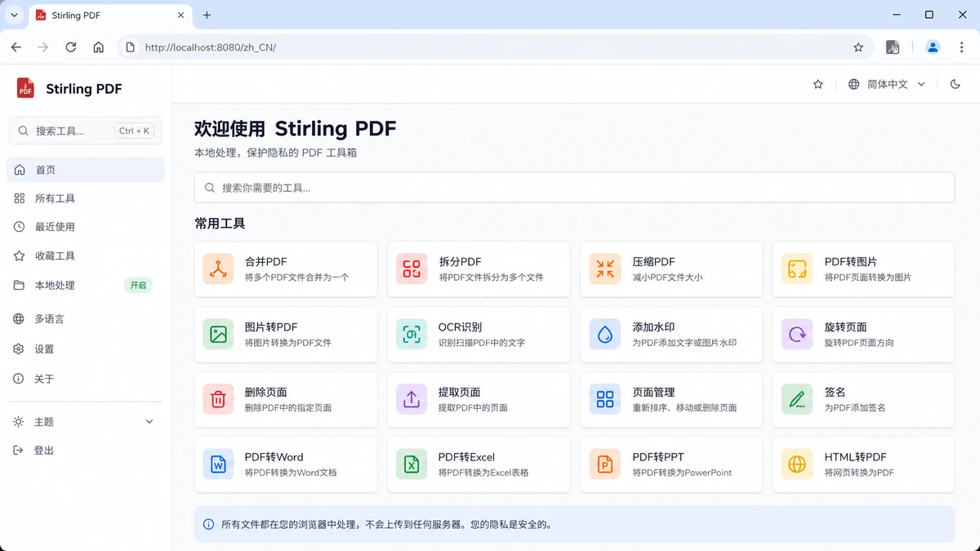Image resolution: width=980 pixels, height=551 pixels.
Task: Click the Stirling PDF logo icon
Action: click(26, 88)
